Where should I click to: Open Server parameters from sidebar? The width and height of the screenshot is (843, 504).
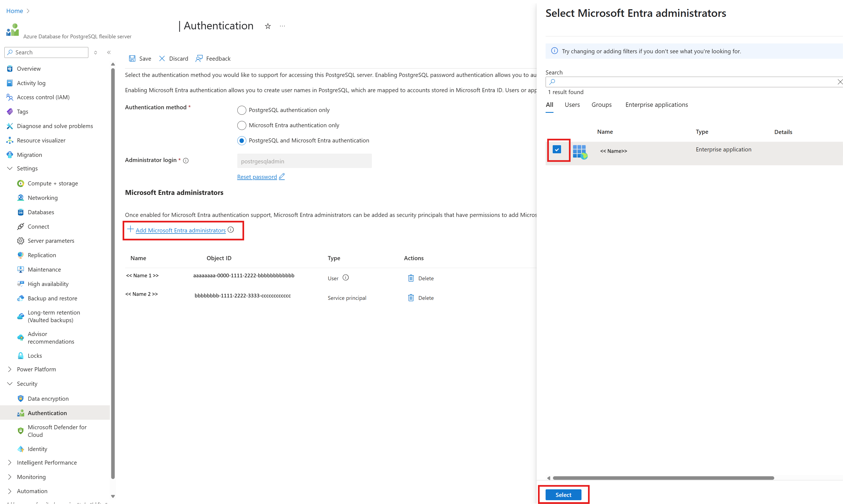[x=51, y=241]
